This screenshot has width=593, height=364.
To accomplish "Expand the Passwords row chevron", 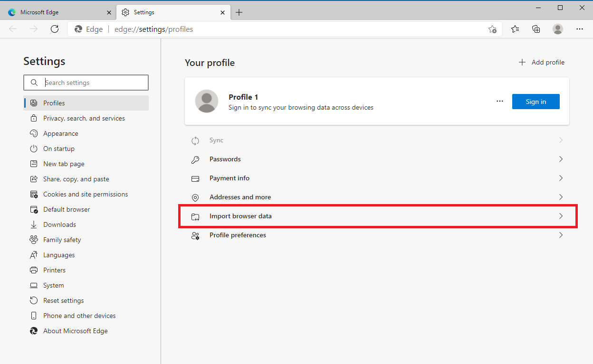I will tap(561, 159).
